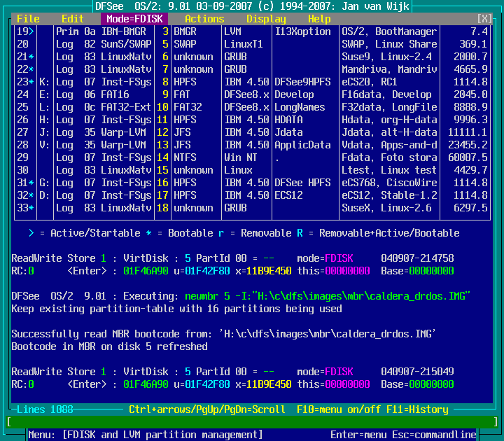Viewport: 504px width, 441px height.
Task: Expand the Display menu
Action: pos(266,19)
